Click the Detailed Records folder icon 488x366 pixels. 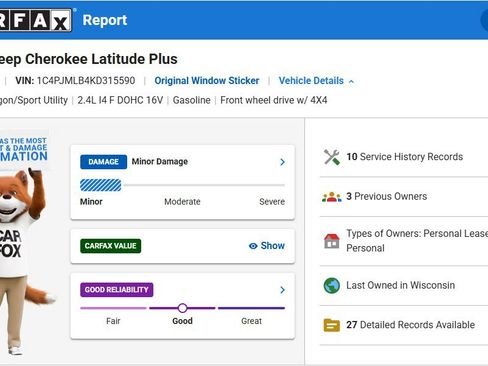point(332,325)
